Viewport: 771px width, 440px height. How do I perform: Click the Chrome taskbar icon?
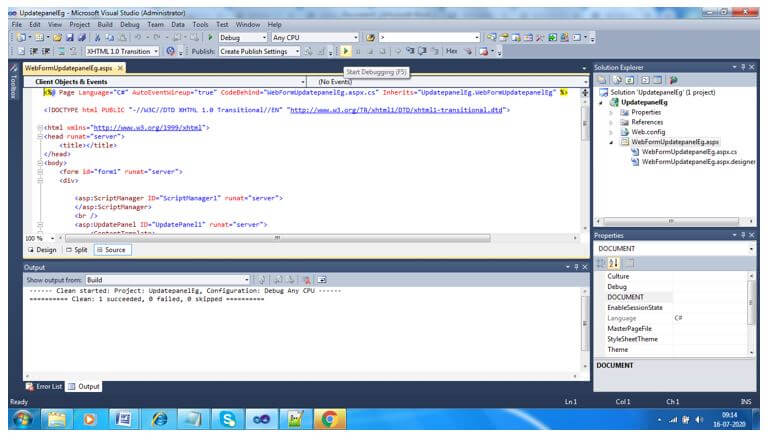coord(328,419)
